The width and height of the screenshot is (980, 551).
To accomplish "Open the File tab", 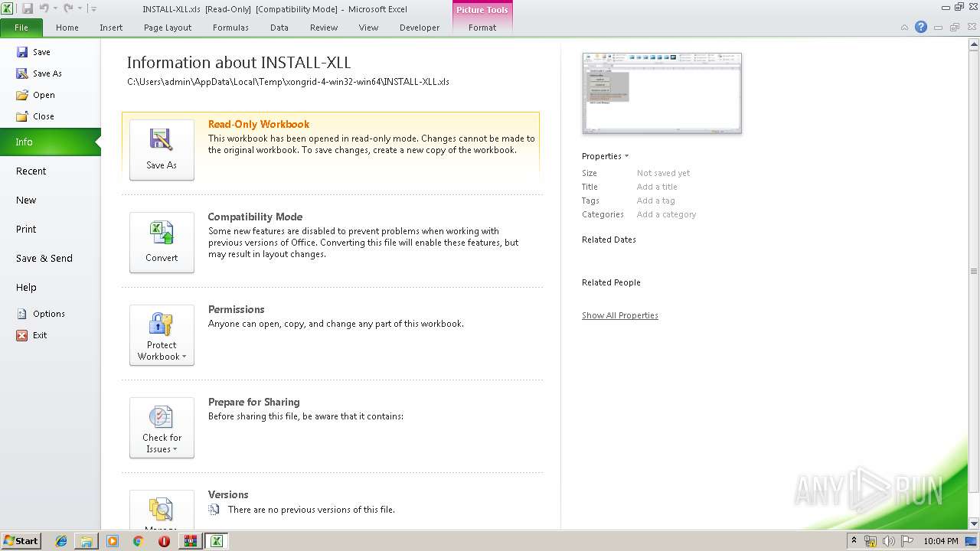I will [21, 28].
